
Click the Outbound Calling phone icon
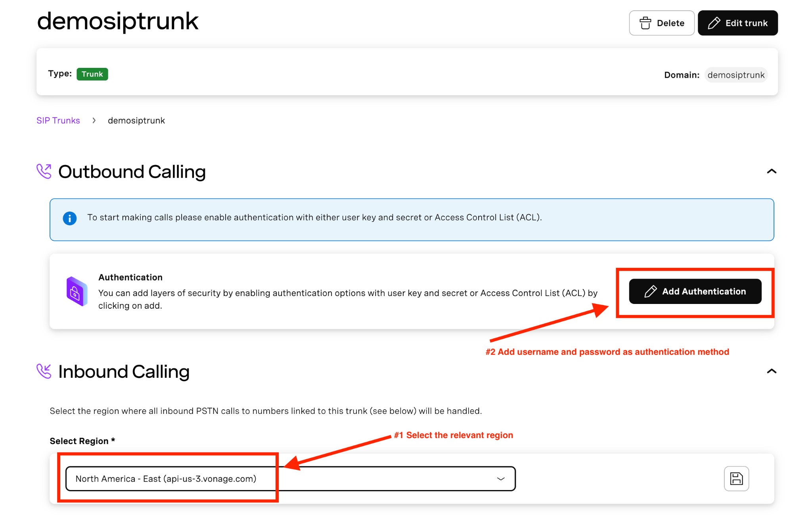(44, 171)
